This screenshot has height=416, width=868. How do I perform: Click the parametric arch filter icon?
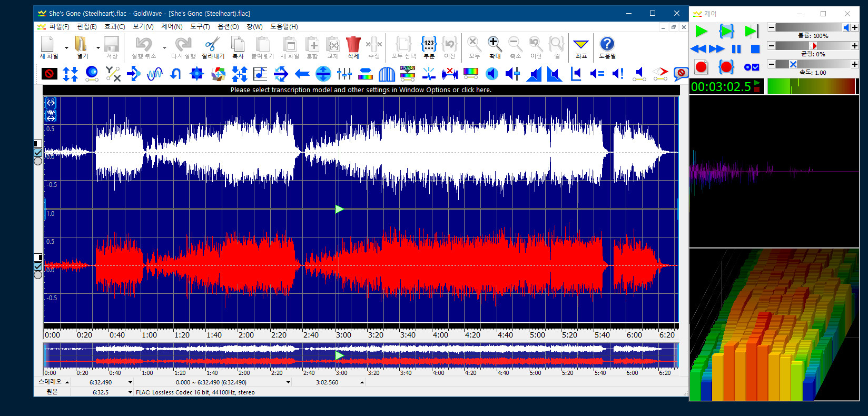click(x=387, y=74)
